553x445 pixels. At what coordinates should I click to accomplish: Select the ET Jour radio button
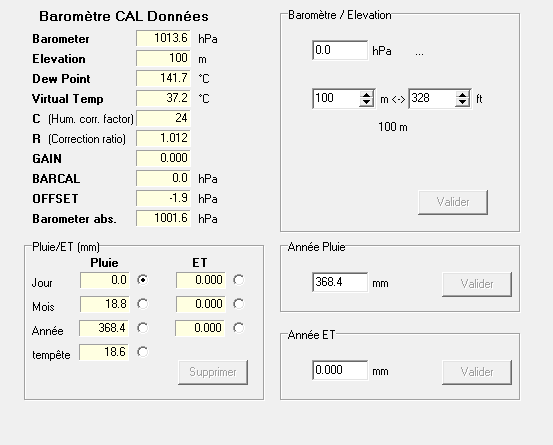(238, 280)
